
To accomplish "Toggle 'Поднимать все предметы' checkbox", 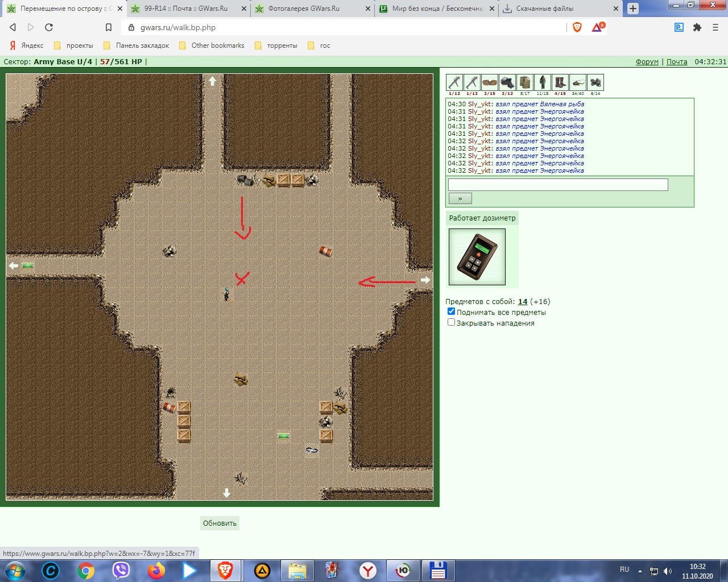I will (x=452, y=311).
